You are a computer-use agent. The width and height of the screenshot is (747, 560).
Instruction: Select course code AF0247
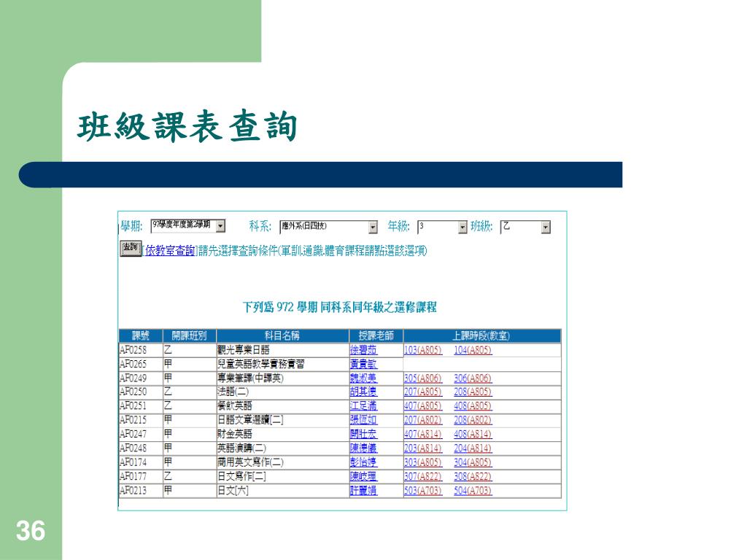click(x=133, y=435)
